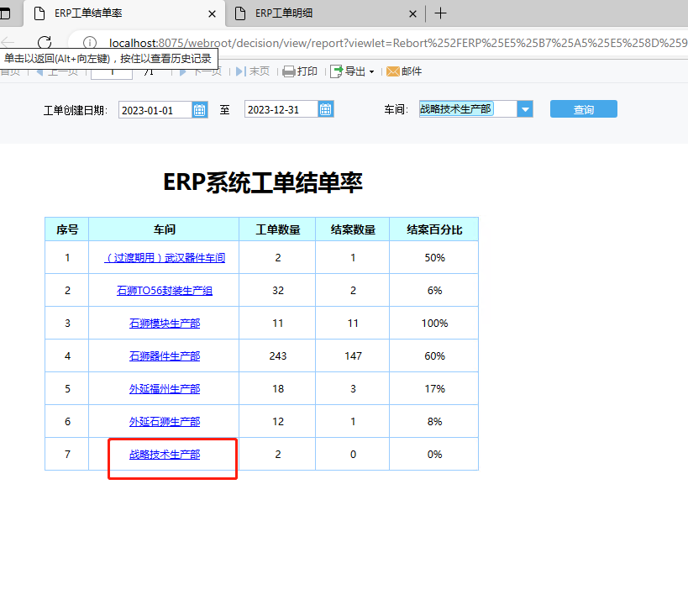Click the 结案数量 column header
Viewport: 688px width, 616px height.
click(352, 229)
